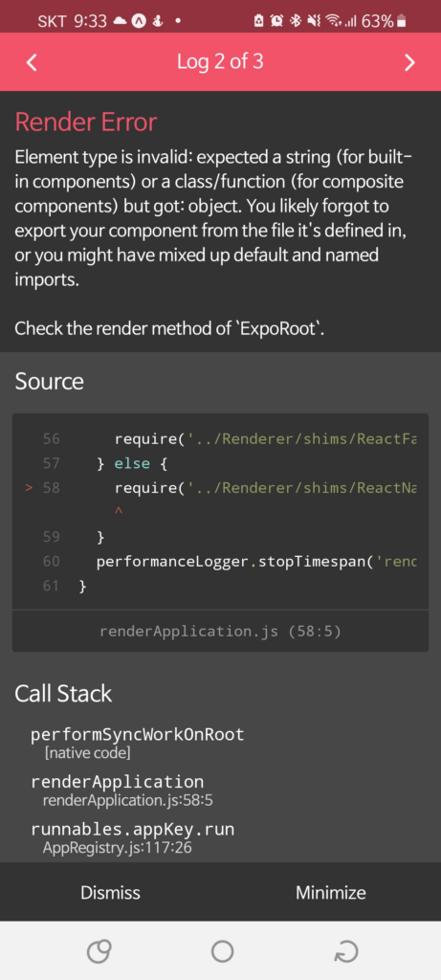441x980 pixels.
Task: Open renderApplication.js (58:5) source link
Action: [x=220, y=632]
